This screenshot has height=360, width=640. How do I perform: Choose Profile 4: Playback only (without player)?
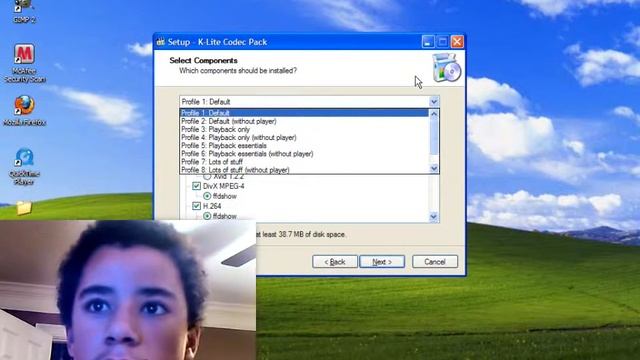[x=304, y=138]
